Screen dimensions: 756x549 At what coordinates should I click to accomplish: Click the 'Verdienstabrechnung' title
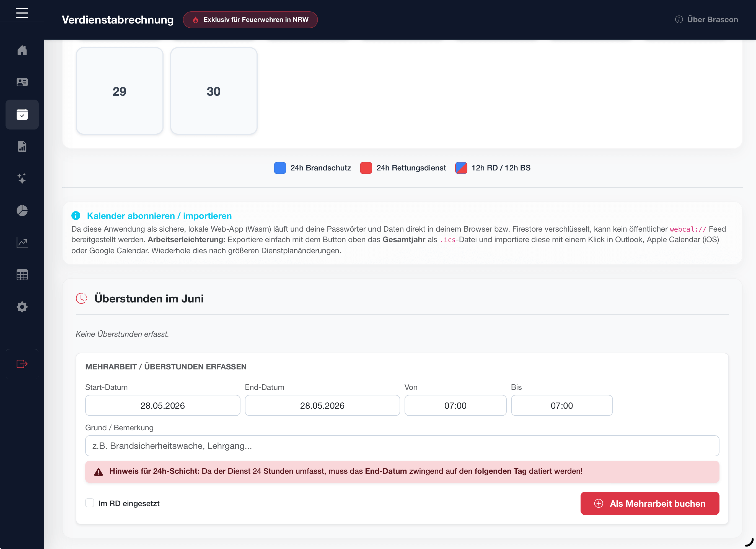click(118, 20)
